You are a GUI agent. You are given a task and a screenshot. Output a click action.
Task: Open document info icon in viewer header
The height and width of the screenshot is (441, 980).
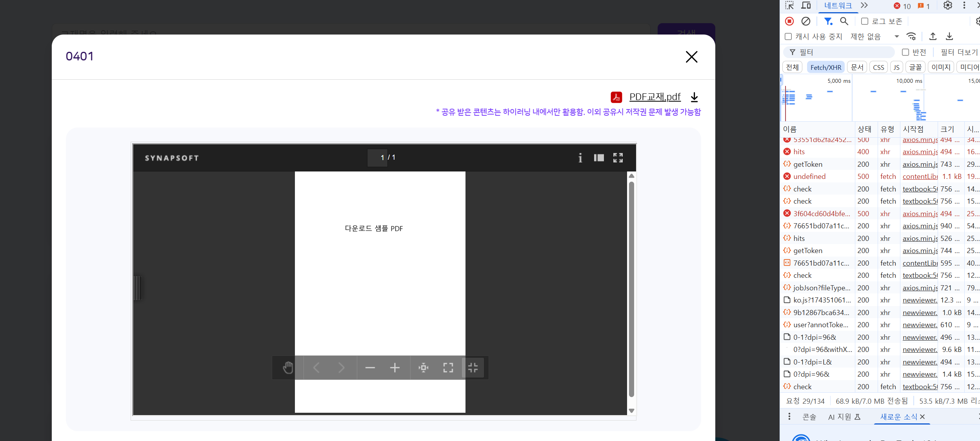pyautogui.click(x=580, y=158)
